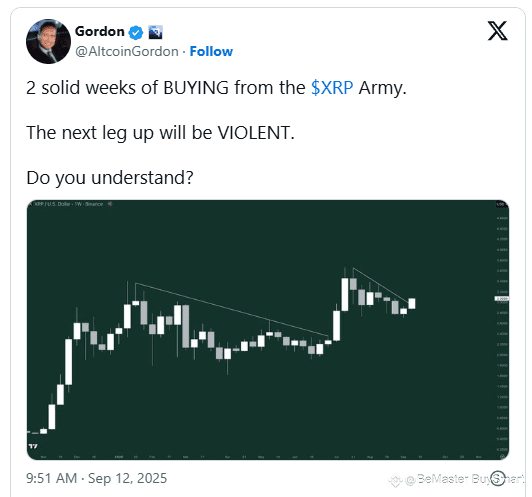Open the @AltcoinGordon handle

click(127, 52)
